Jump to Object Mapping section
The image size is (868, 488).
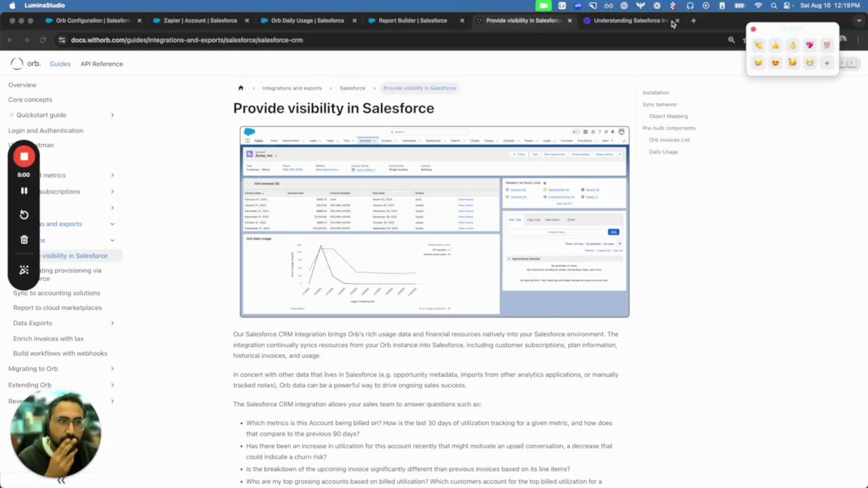[x=668, y=116]
